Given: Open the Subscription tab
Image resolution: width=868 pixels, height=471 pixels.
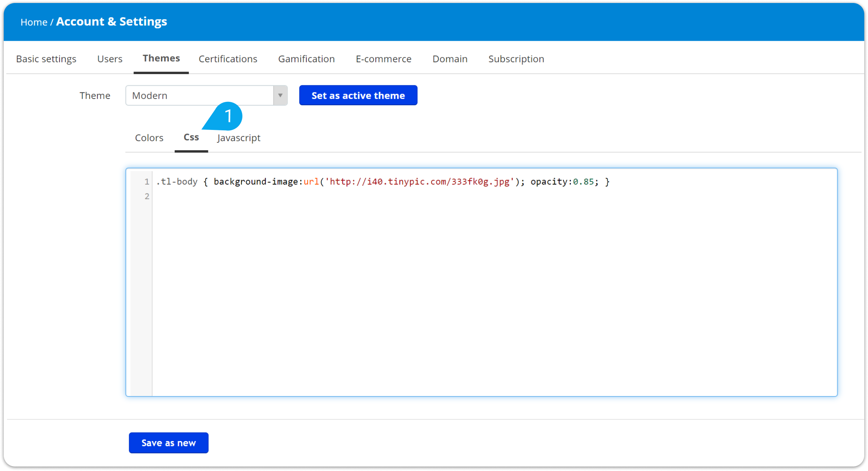Looking at the screenshot, I should [516, 59].
